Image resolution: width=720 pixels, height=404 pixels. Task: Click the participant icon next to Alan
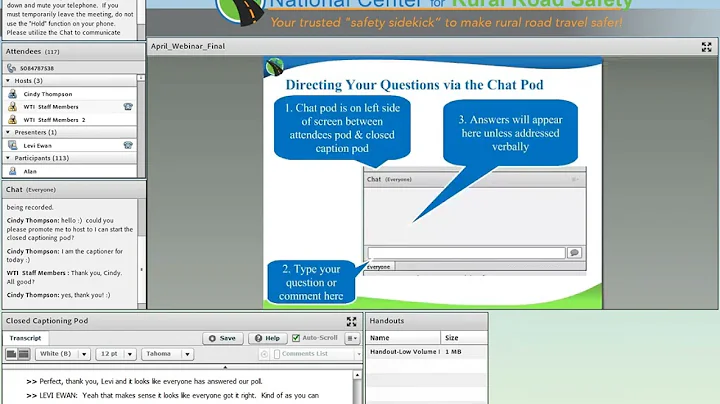coord(12,171)
